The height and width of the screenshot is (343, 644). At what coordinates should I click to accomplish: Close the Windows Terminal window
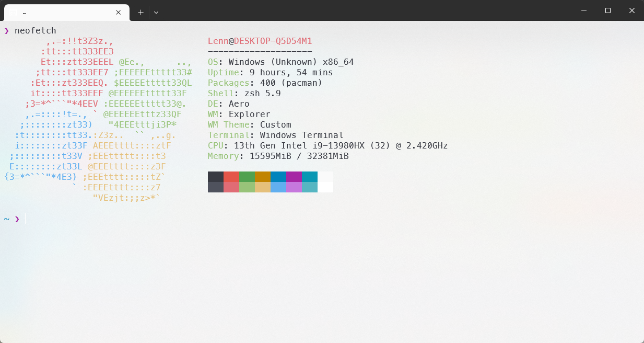click(632, 10)
